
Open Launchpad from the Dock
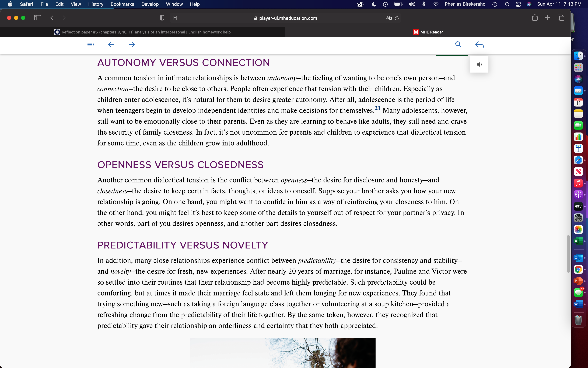coord(578,68)
